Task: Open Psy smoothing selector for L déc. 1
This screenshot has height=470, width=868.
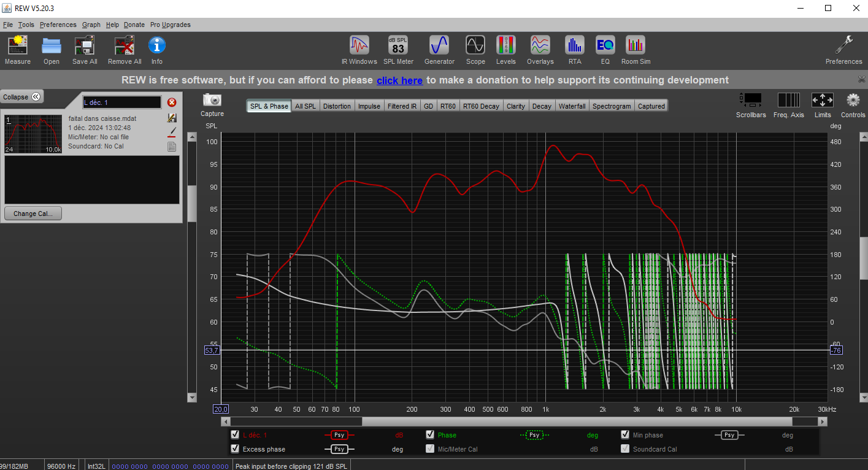Action: click(x=339, y=435)
